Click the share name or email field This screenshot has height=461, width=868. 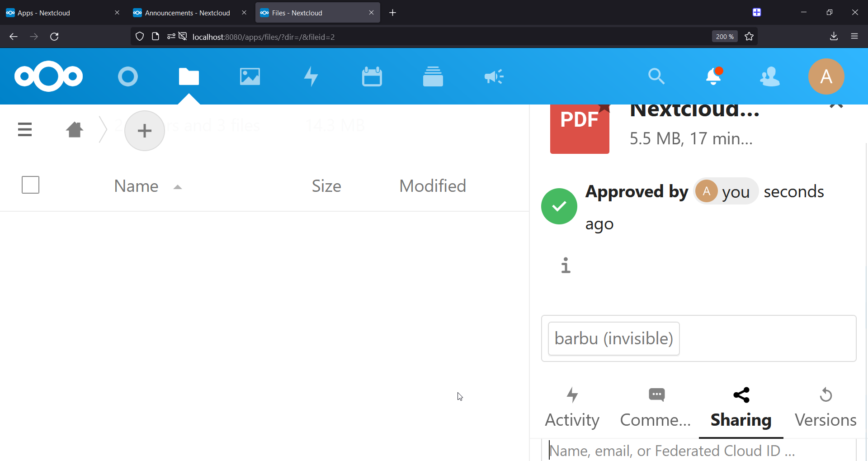[698, 451]
